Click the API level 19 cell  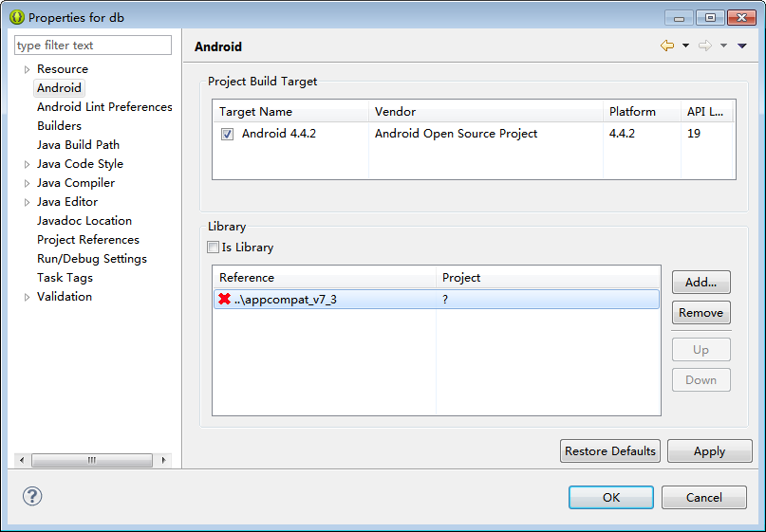tap(694, 134)
